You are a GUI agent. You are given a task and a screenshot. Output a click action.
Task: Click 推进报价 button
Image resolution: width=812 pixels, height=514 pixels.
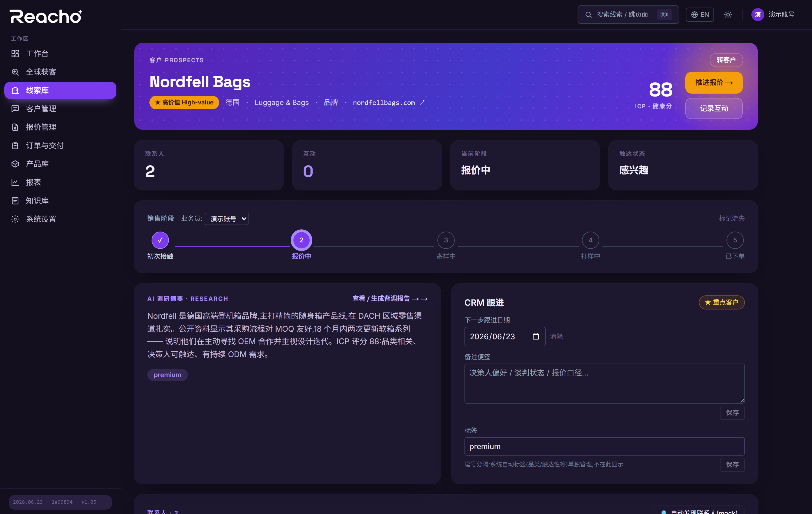coord(714,83)
